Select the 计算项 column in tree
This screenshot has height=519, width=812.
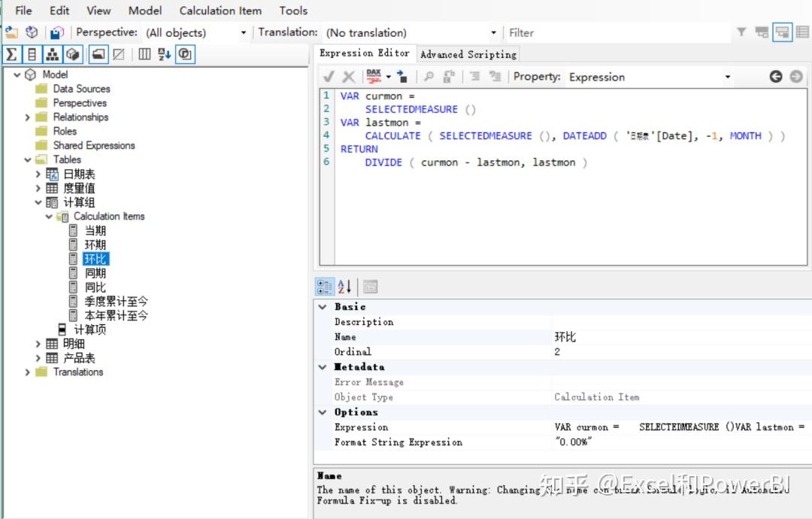point(89,330)
